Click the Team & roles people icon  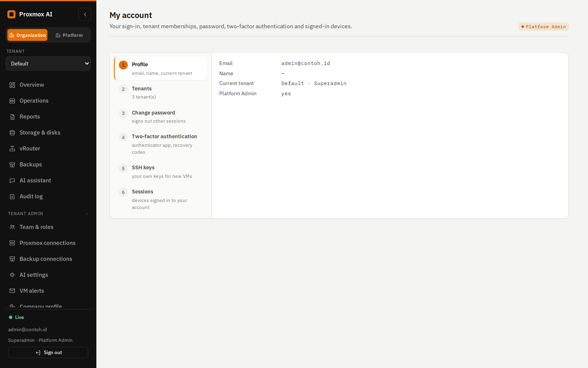click(x=12, y=227)
